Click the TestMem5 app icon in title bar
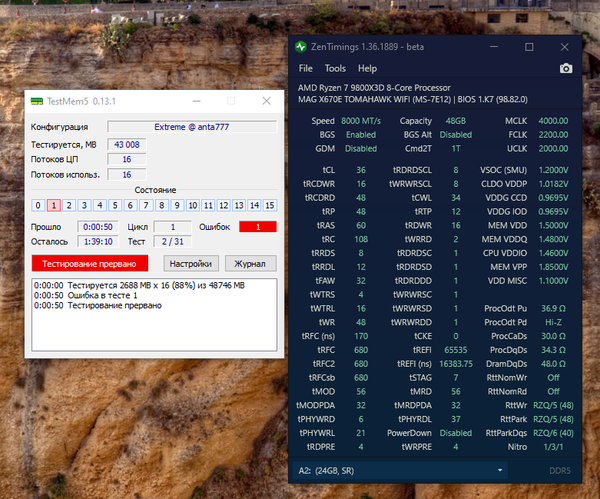Screen dimensions: 600x499 (37, 101)
